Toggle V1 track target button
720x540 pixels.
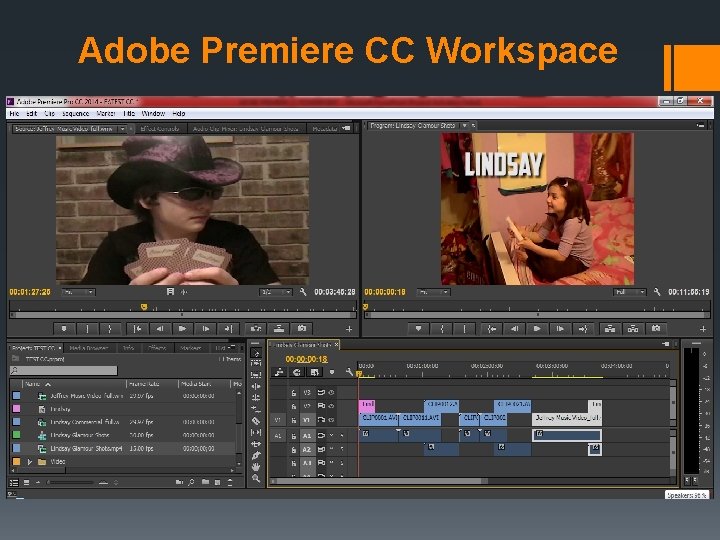307,420
